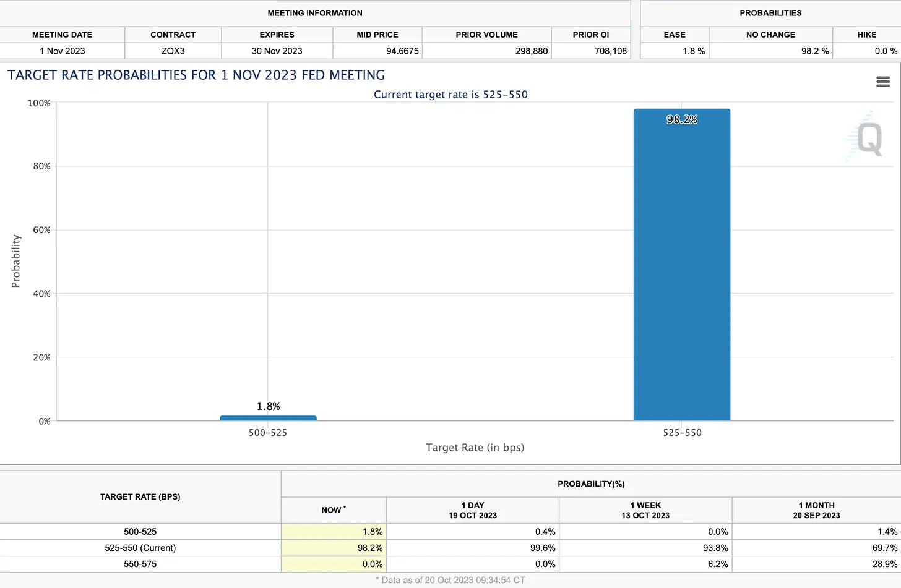
Task: Click the 1 Nov 2023 meeting date cell
Action: tap(62, 51)
